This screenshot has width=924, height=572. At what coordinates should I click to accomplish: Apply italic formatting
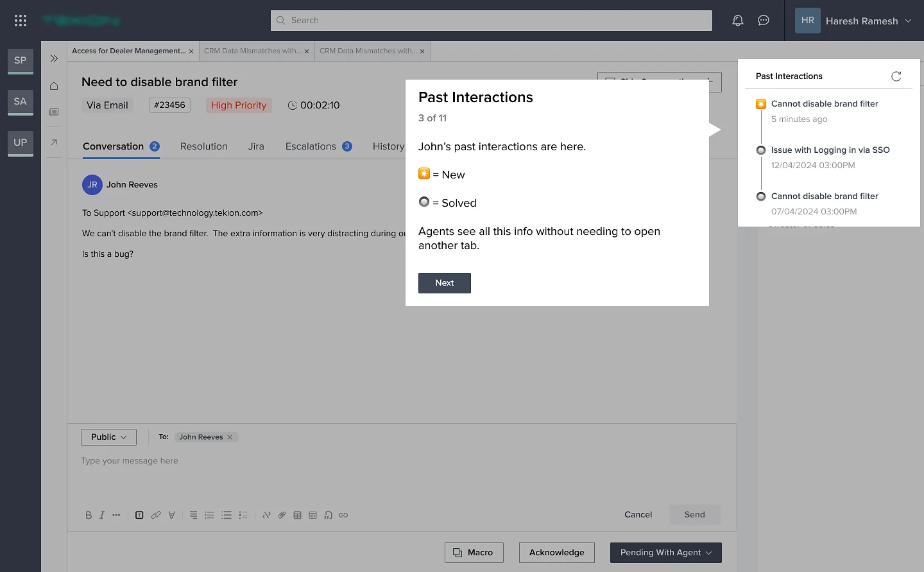(x=101, y=515)
